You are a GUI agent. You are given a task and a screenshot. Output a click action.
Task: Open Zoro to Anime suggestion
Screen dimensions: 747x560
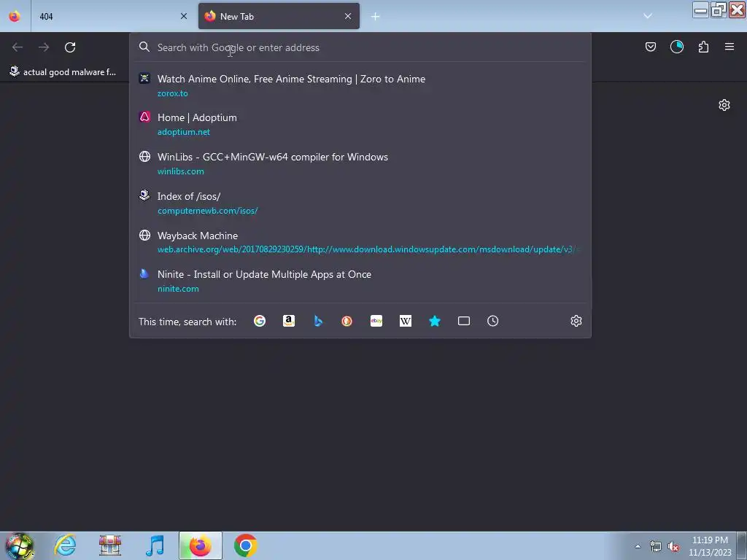pos(360,85)
